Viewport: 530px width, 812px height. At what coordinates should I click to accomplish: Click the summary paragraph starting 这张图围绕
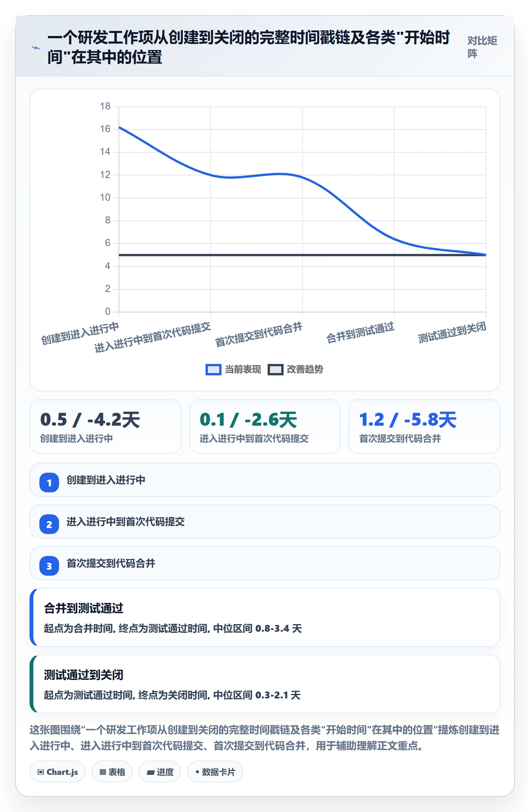click(265, 738)
